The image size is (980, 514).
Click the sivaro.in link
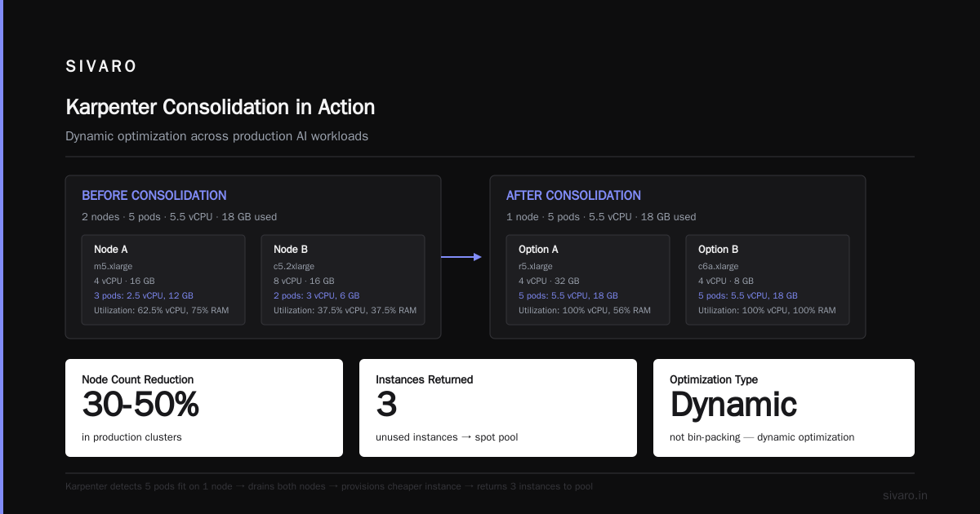[905, 495]
